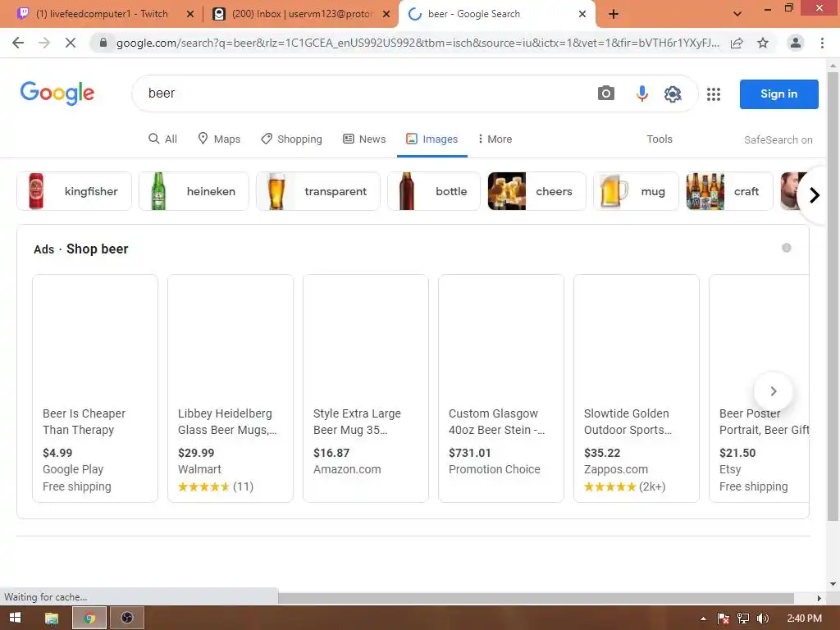Show hidden system tray icons
The width and height of the screenshot is (840, 630).
pyautogui.click(x=703, y=619)
